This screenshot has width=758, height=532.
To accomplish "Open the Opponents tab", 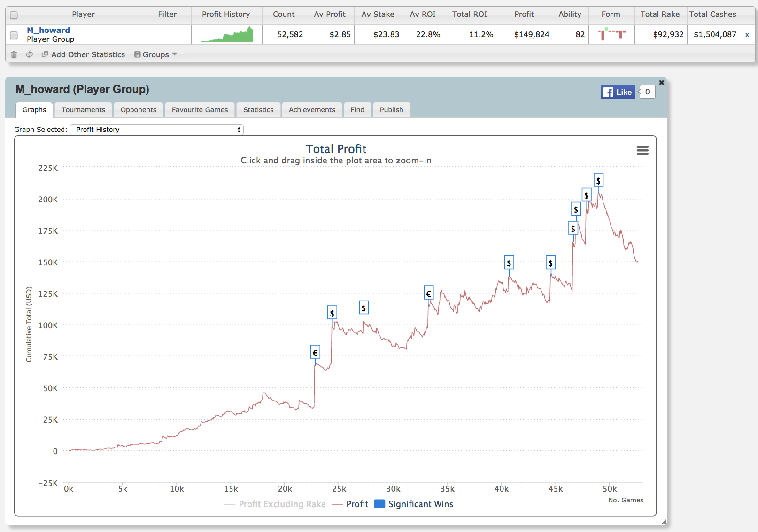I will [x=139, y=110].
